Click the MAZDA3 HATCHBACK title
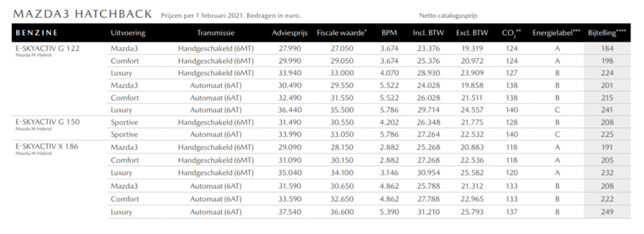 point(82,14)
